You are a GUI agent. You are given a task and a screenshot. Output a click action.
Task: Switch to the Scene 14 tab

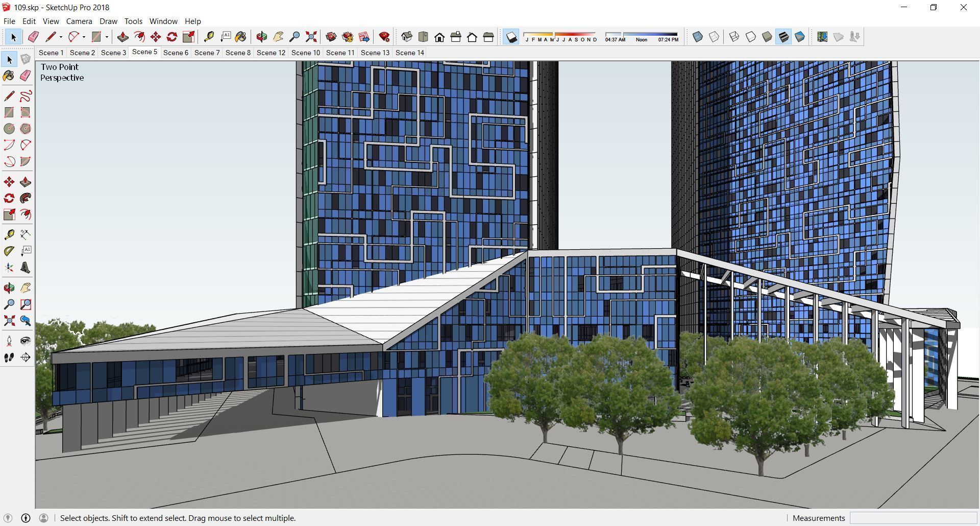(410, 53)
